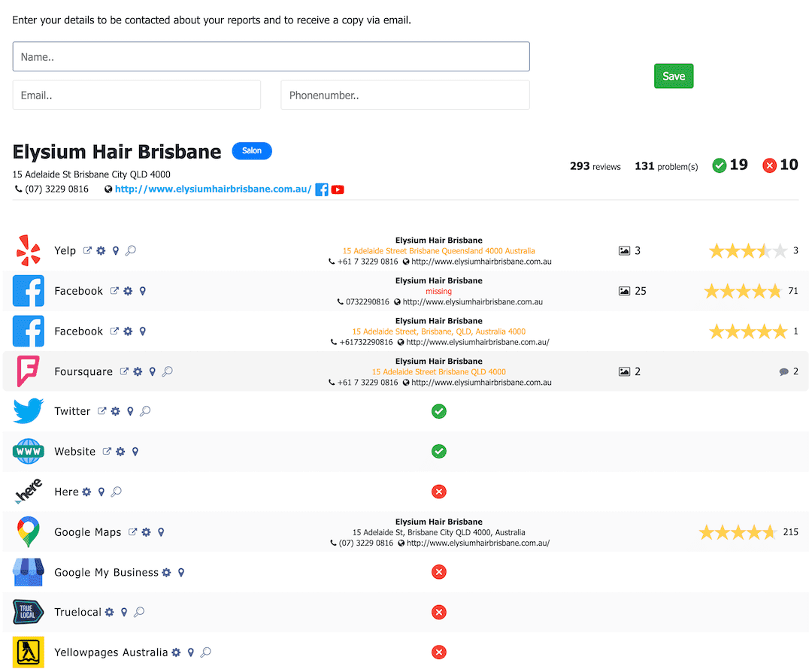This screenshot has width=812, height=672.
Task: Click the Google My Business gear icon
Action: click(x=166, y=573)
